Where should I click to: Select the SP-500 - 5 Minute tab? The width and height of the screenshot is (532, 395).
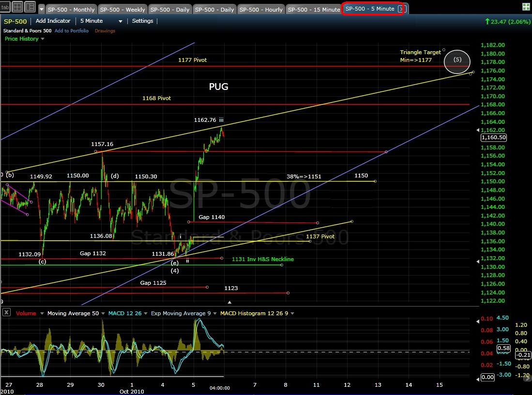[370, 9]
